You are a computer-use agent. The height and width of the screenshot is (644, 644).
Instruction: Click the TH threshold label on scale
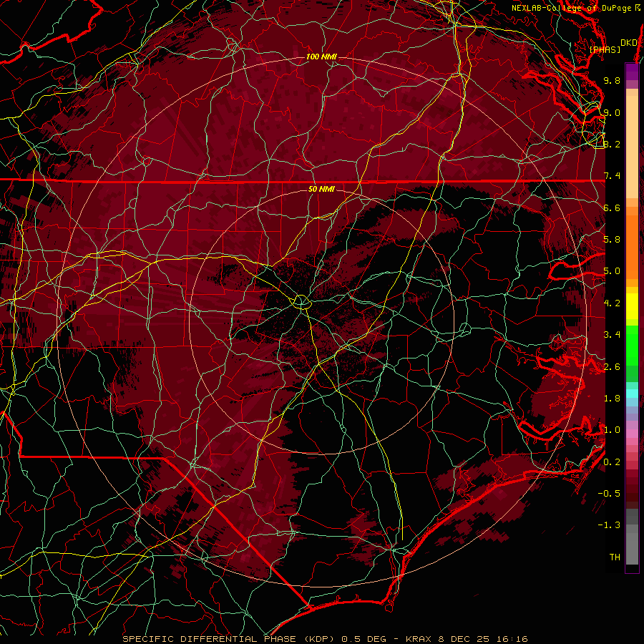click(x=615, y=557)
